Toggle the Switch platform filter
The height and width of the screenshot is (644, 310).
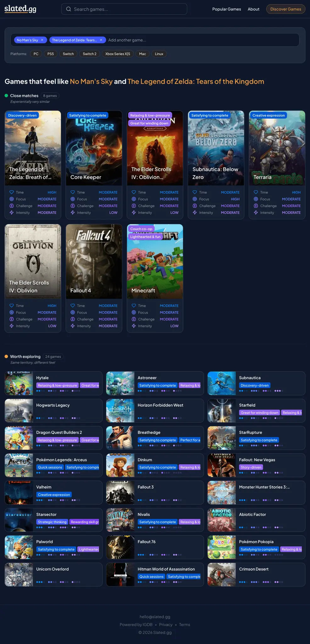click(68, 54)
